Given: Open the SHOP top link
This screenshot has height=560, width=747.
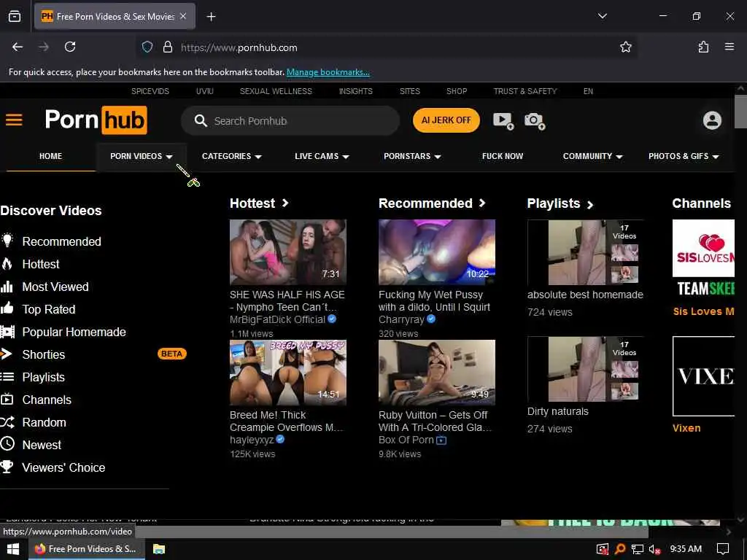Looking at the screenshot, I should (457, 91).
